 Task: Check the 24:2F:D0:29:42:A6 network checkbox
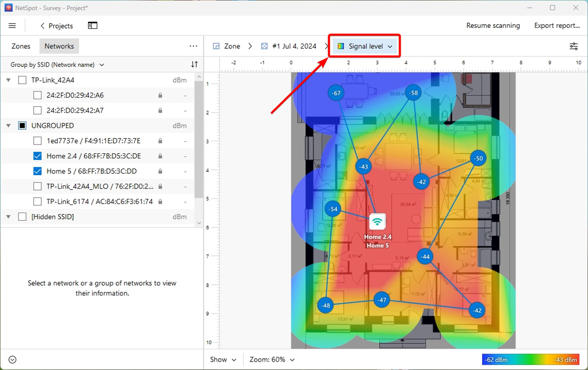[37, 95]
